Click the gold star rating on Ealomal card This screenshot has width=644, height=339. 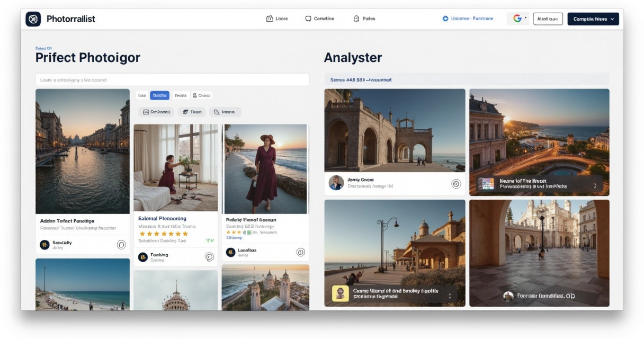click(163, 234)
